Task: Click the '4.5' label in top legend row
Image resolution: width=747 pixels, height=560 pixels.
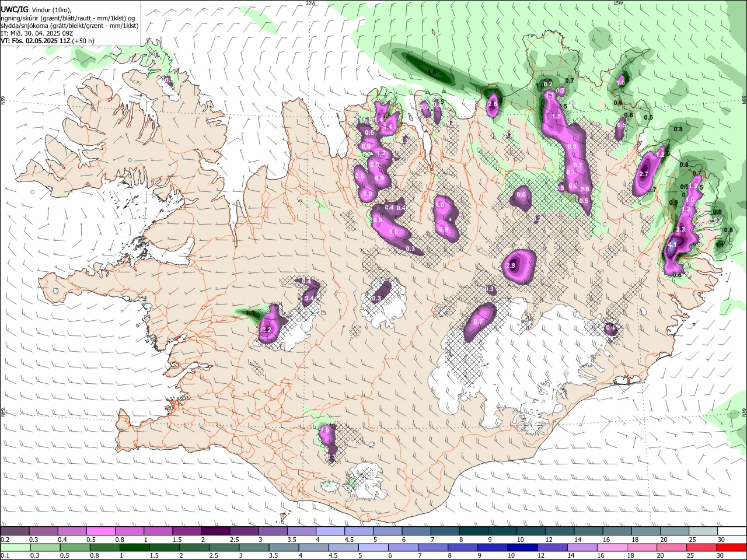Action: 349,540
